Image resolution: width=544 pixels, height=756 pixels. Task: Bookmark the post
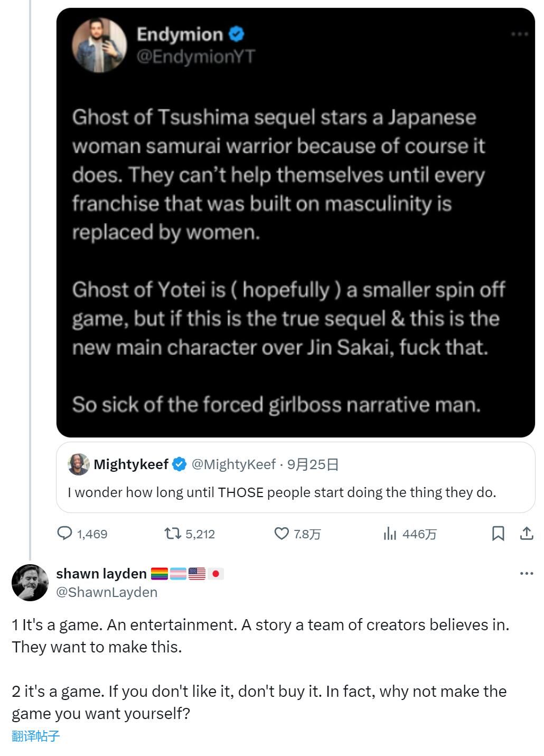498,534
